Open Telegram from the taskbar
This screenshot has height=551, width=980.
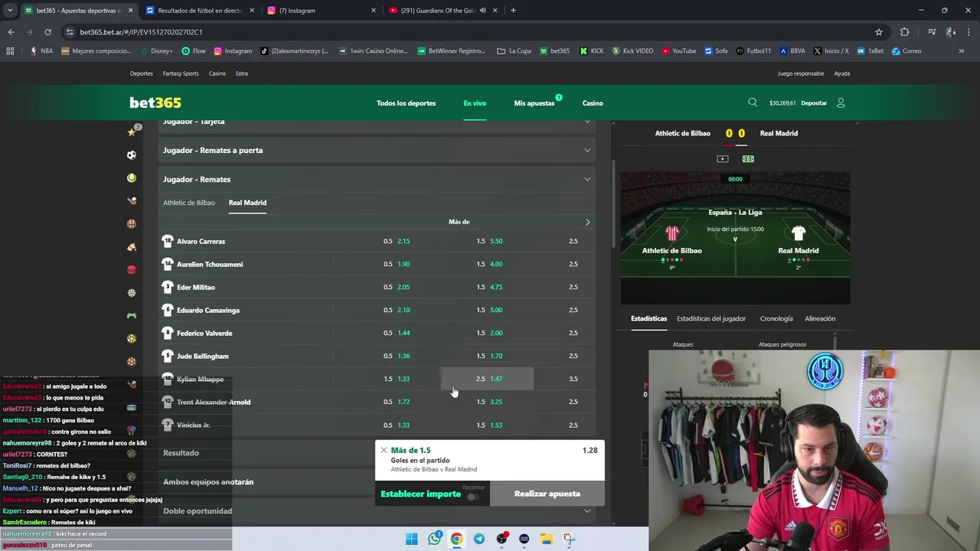(479, 539)
